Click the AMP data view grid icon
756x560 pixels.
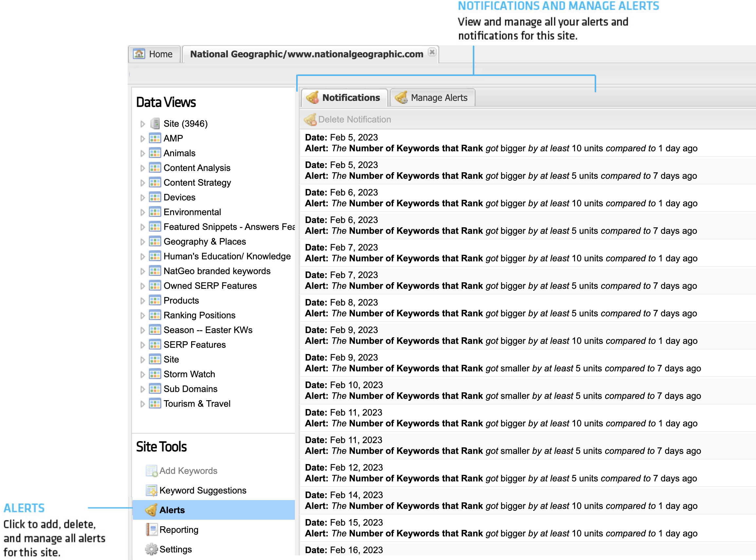click(x=155, y=139)
